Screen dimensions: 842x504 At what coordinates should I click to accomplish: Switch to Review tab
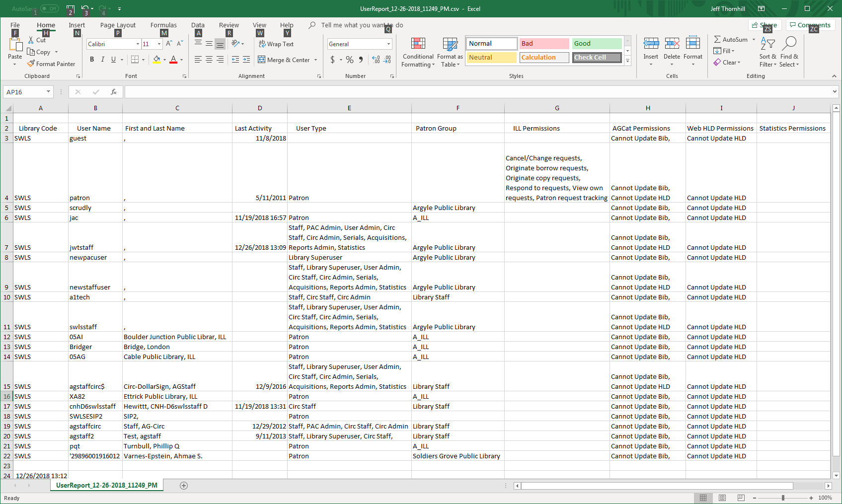coord(229,25)
